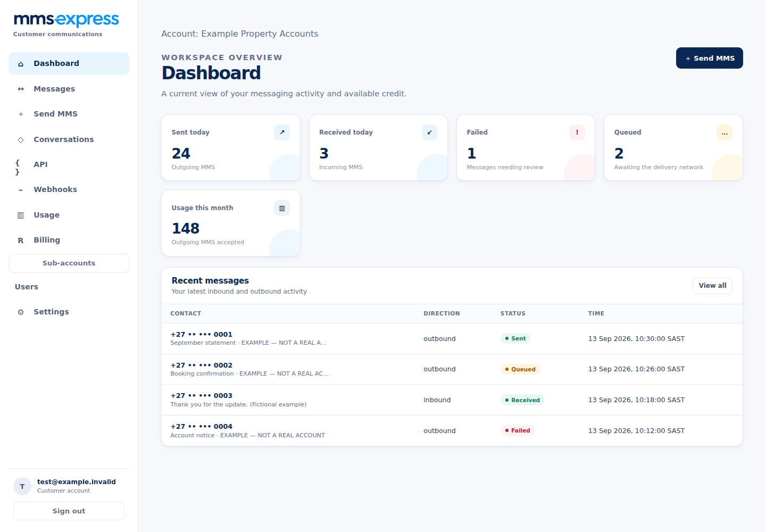Image resolution: width=766 pixels, height=532 pixels.
Task: Open the Dashboard menu item
Action: (69, 63)
